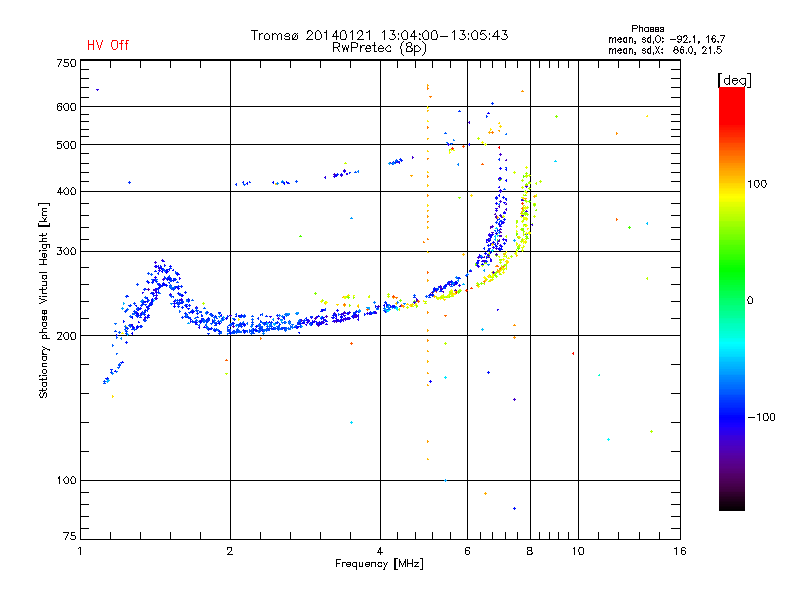800x600 pixels.
Task: Click the '750' height axis label
Action: pyautogui.click(x=66, y=63)
